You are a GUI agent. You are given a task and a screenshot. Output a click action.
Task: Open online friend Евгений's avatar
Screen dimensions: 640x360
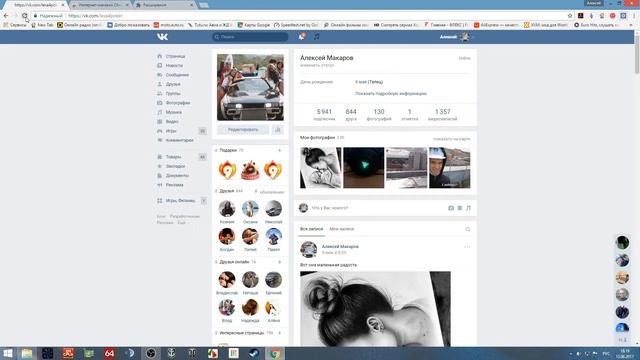pos(273,280)
